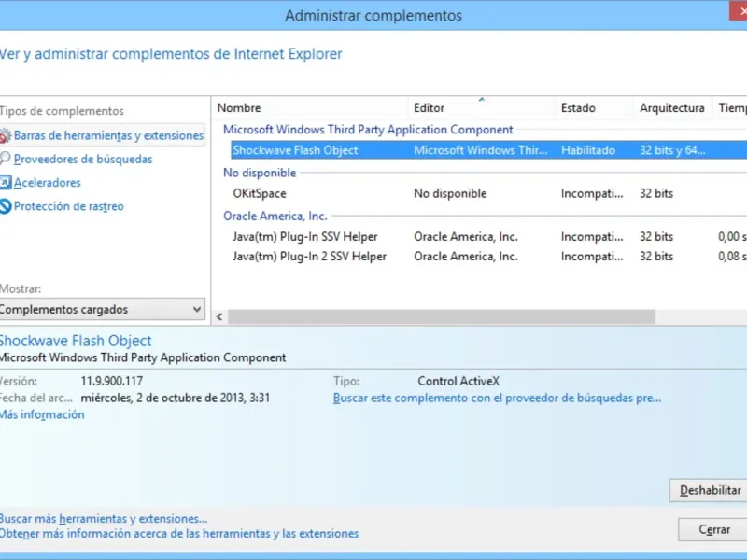This screenshot has width=747, height=560.
Task: Click the Deshabilitar button
Action: (x=709, y=491)
